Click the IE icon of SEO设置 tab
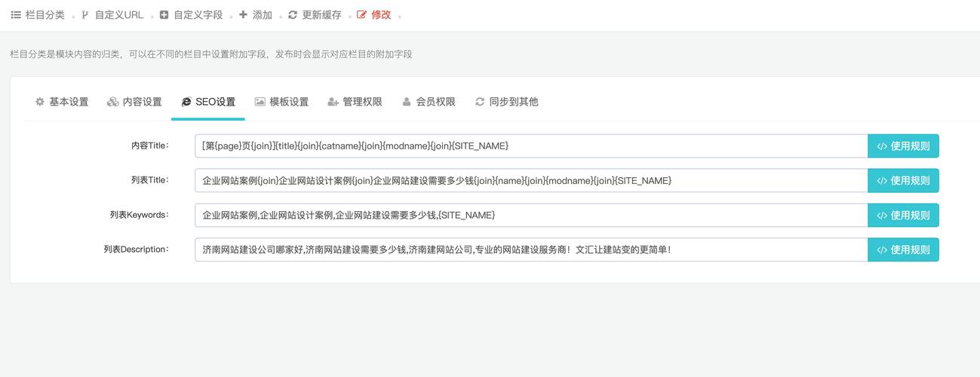This screenshot has width=980, height=377. 186,102
